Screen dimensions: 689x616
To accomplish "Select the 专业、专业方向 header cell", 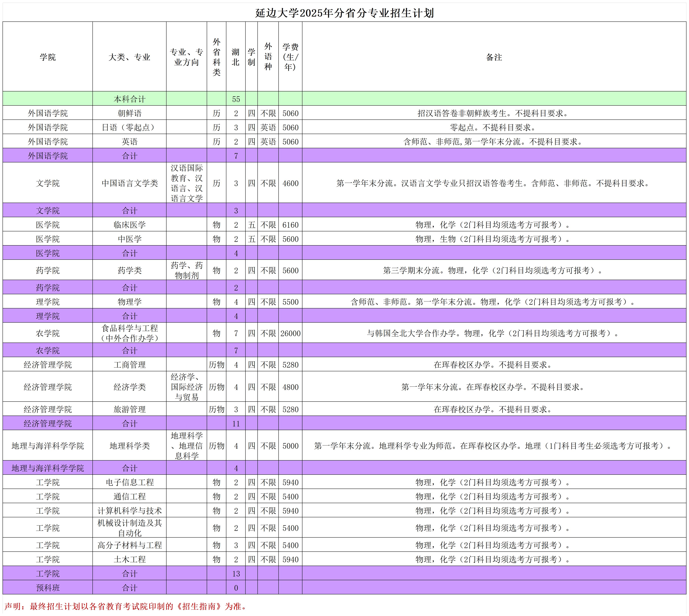I will coord(187,57).
